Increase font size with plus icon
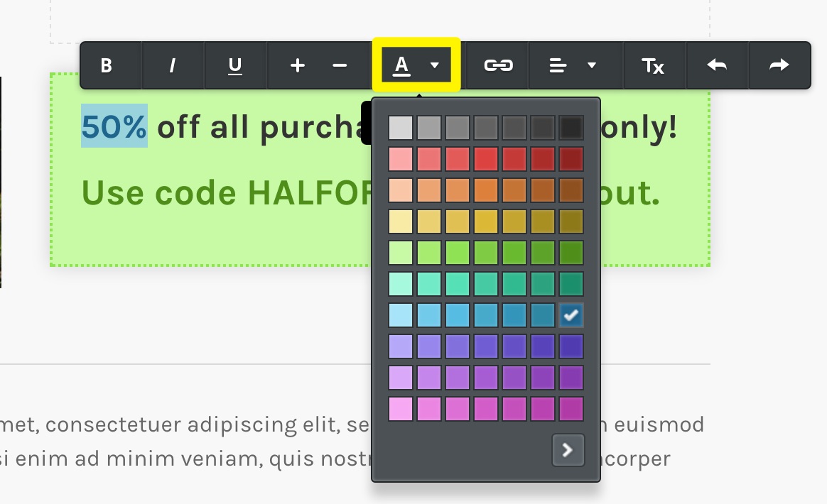827x504 pixels. 298,65
